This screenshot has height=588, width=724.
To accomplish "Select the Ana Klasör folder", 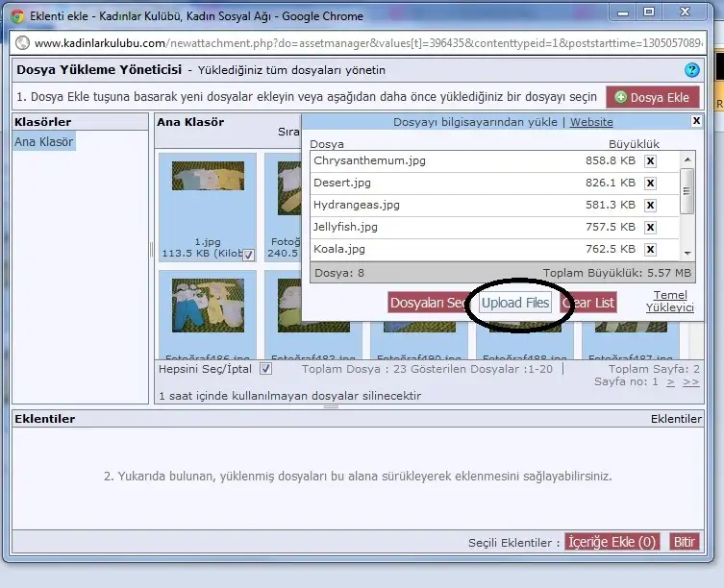I will click(44, 141).
